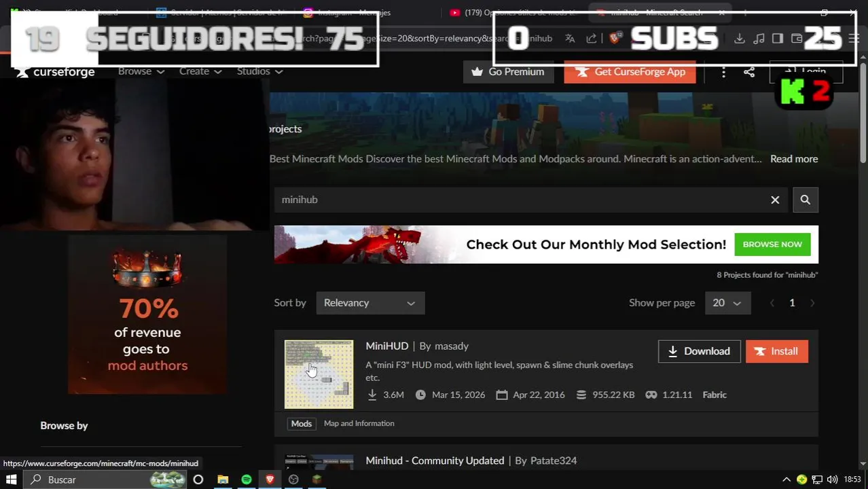Click the browser translate page icon
Screen dimensions: 868x489
click(570, 39)
